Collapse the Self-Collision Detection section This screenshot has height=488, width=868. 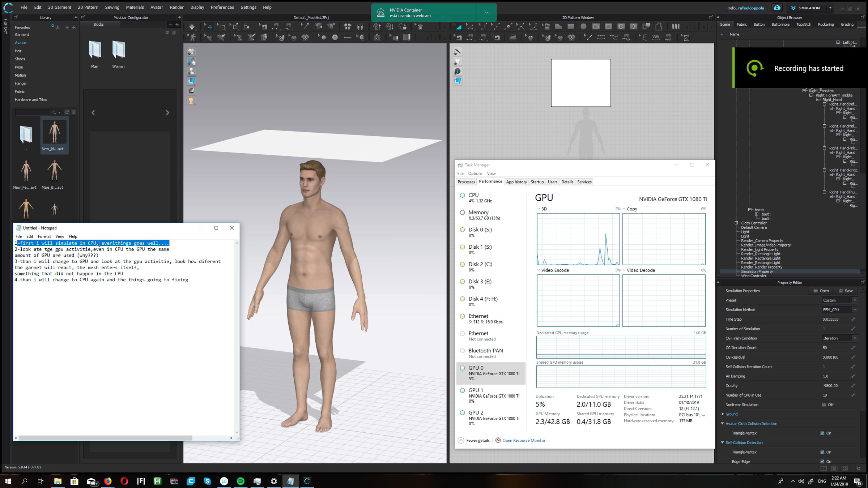pos(723,442)
